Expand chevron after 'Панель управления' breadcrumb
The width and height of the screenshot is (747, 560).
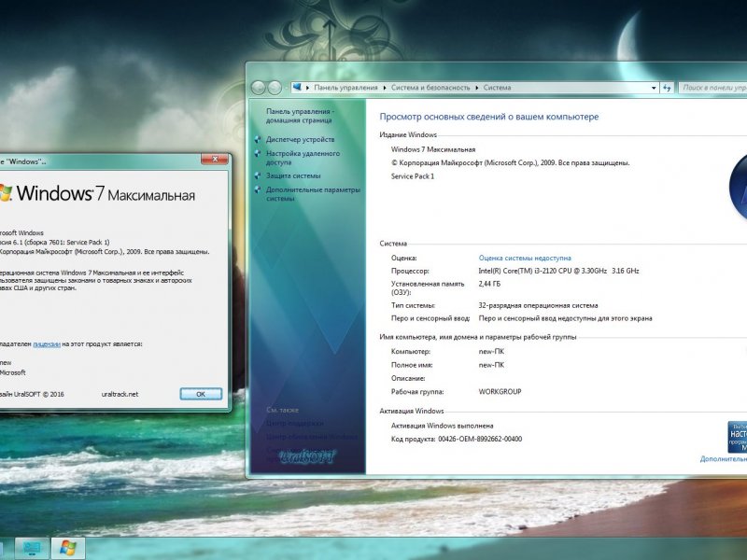[x=385, y=88]
